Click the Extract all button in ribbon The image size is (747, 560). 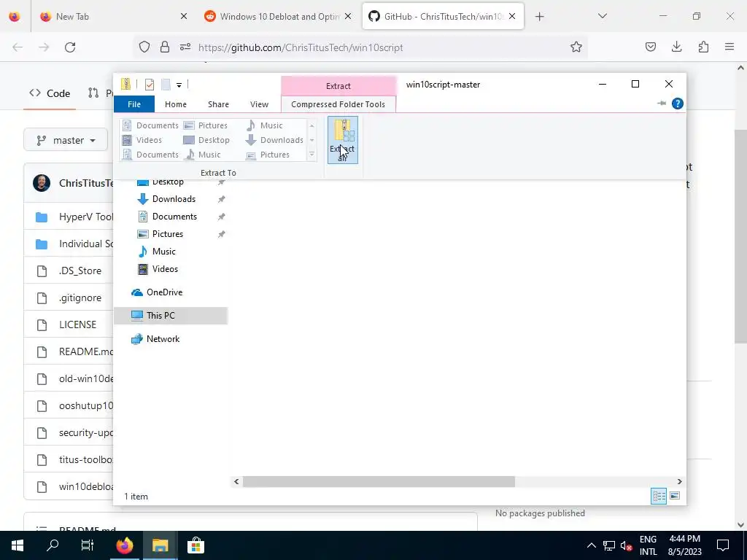(343, 140)
